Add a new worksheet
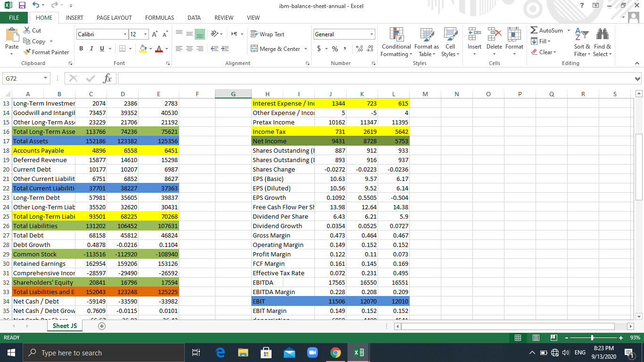Screen dimensions: 644x362 click(x=102, y=326)
